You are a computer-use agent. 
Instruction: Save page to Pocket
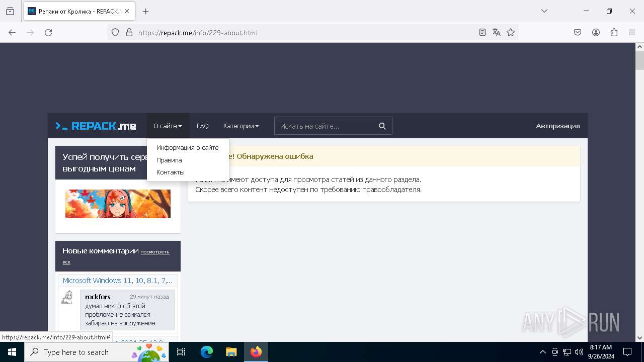(x=578, y=32)
